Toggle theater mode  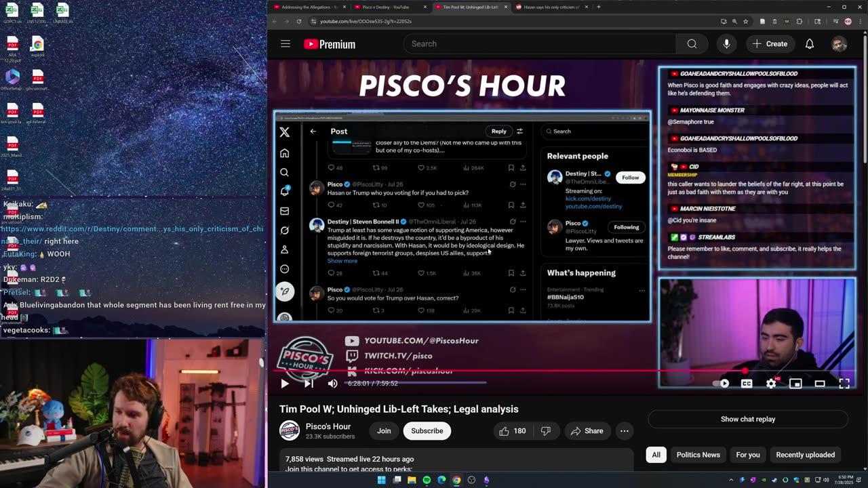click(x=820, y=384)
